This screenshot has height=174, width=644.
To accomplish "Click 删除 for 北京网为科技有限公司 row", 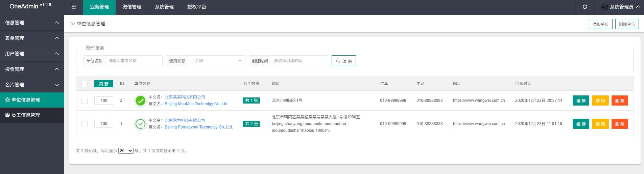I will pyautogui.click(x=620, y=124).
